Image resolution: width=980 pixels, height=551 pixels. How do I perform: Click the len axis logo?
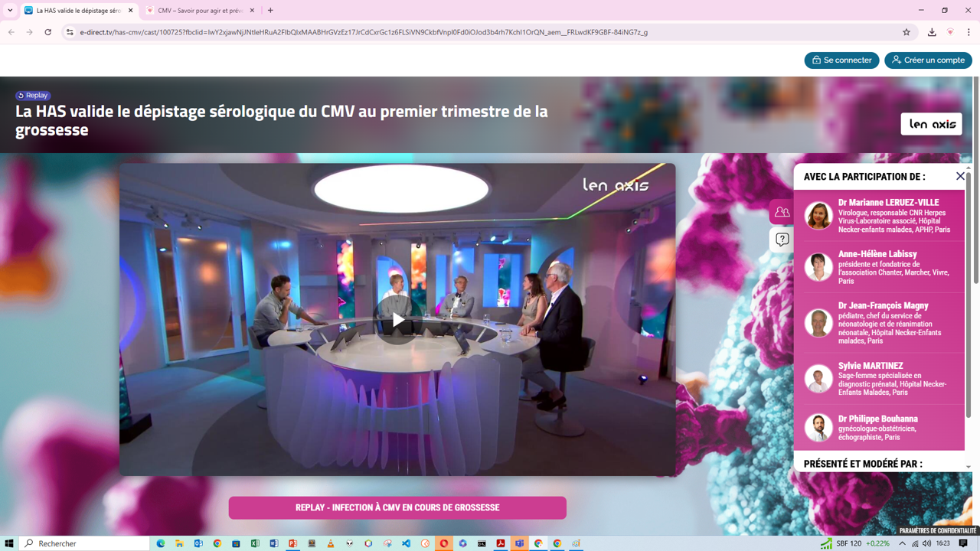click(x=931, y=124)
